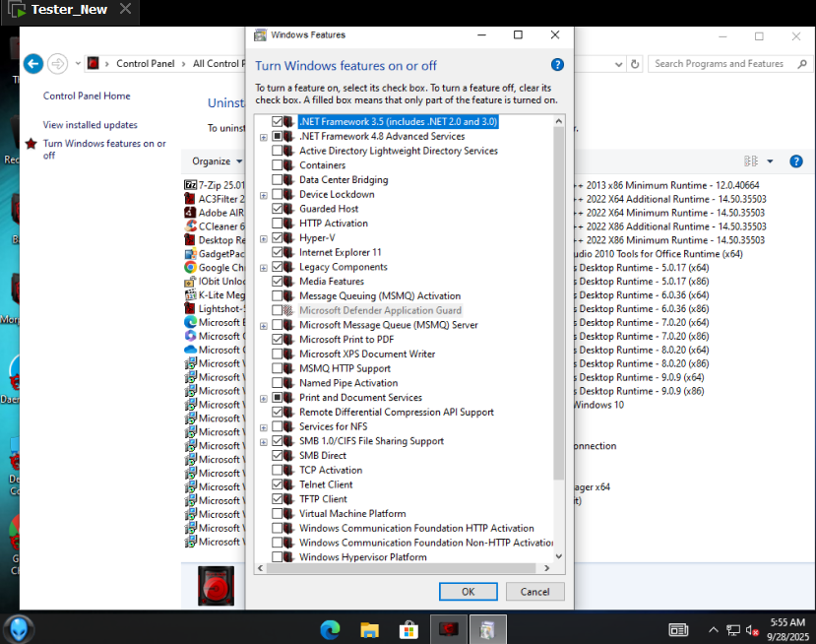This screenshot has height=644, width=816.
Task: Click the view layout icon in Programs toolbar
Action: point(751,161)
